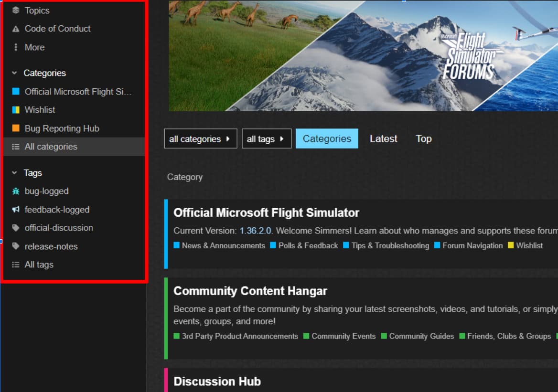Collapse the Categories sidebar section

tap(14, 73)
